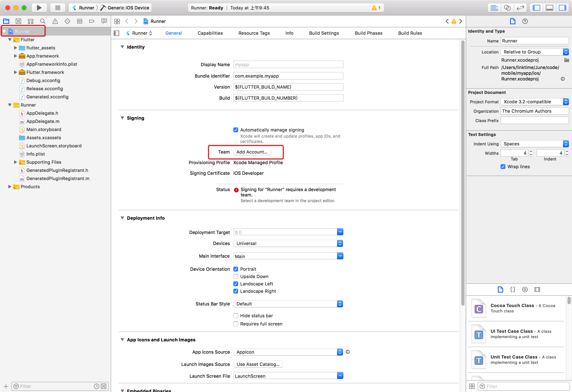Collapse the Signing section
This screenshot has height=392, width=572.
pos(122,118)
